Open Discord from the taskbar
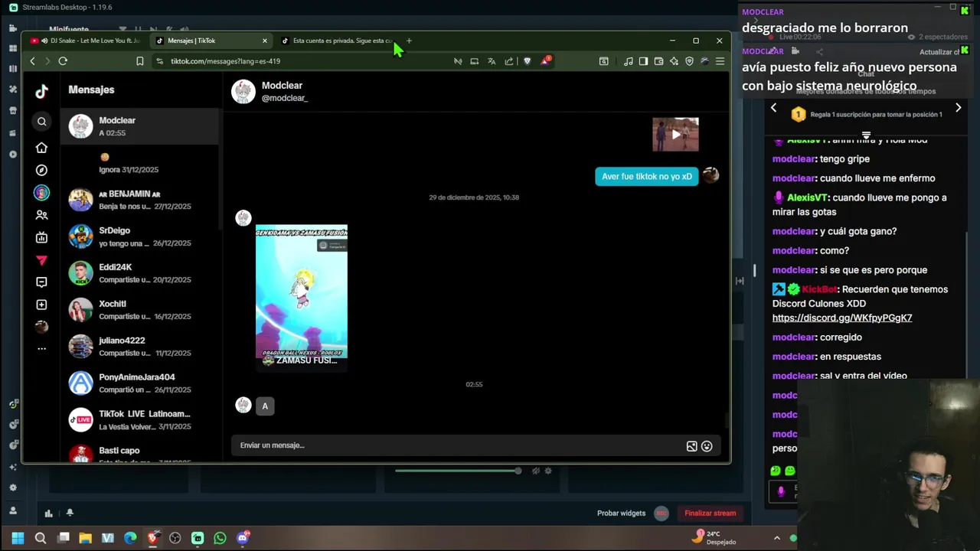 pyautogui.click(x=243, y=538)
